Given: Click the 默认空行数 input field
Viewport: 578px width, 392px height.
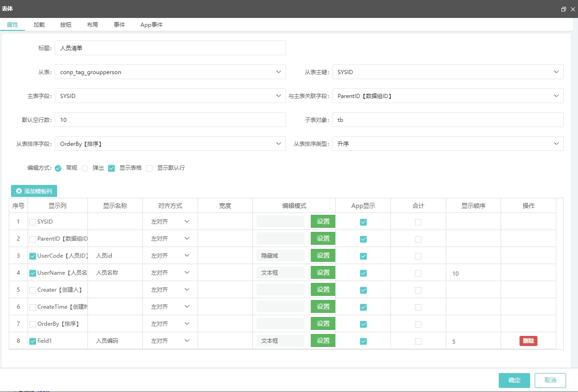Looking at the screenshot, I should [170, 120].
